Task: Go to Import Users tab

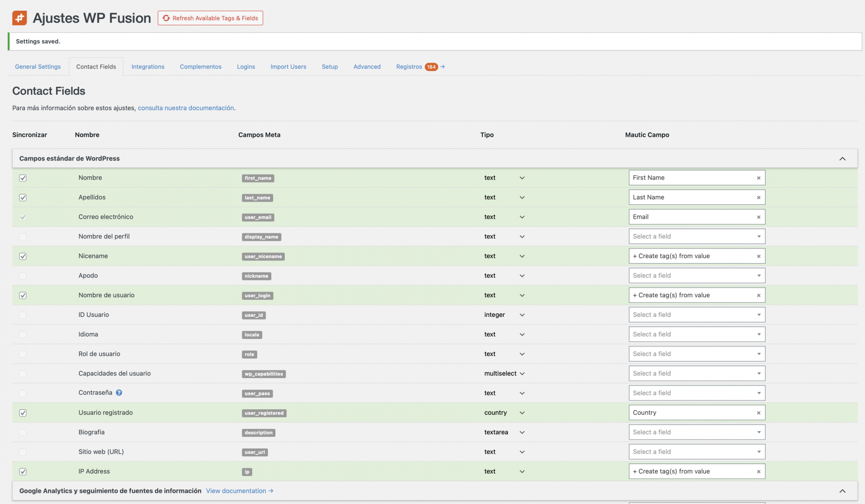Action: (288, 67)
